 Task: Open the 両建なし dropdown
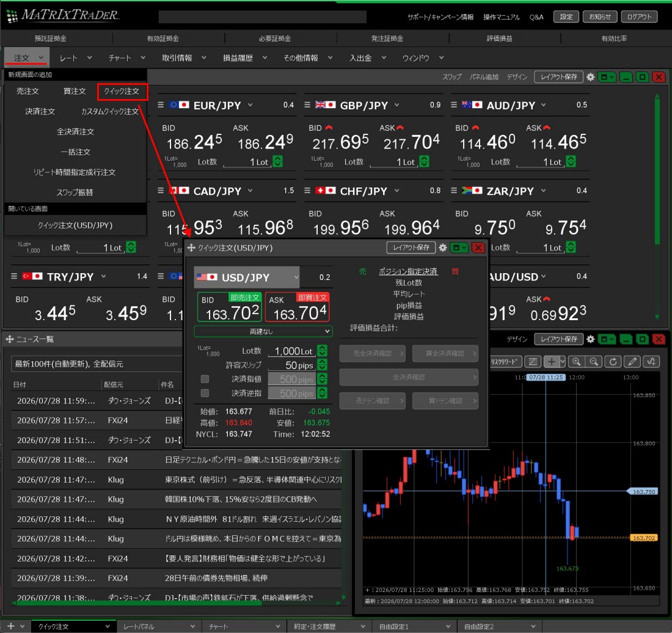[263, 331]
